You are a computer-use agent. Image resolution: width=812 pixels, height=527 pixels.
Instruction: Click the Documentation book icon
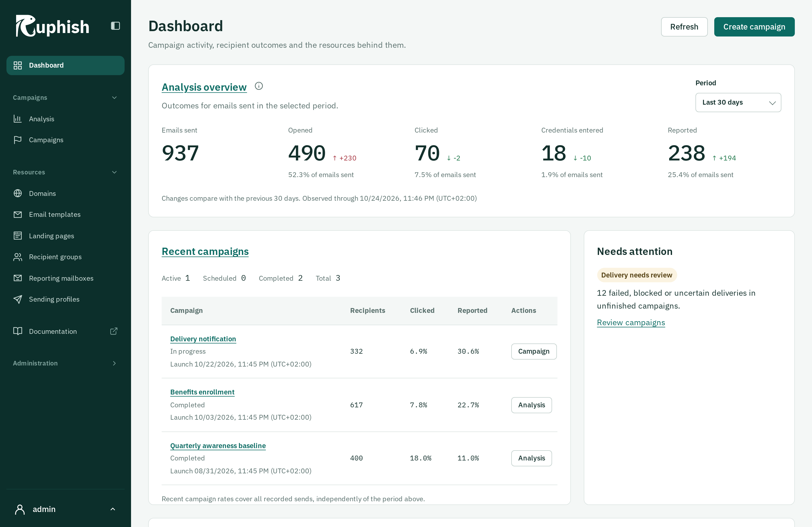point(18,331)
